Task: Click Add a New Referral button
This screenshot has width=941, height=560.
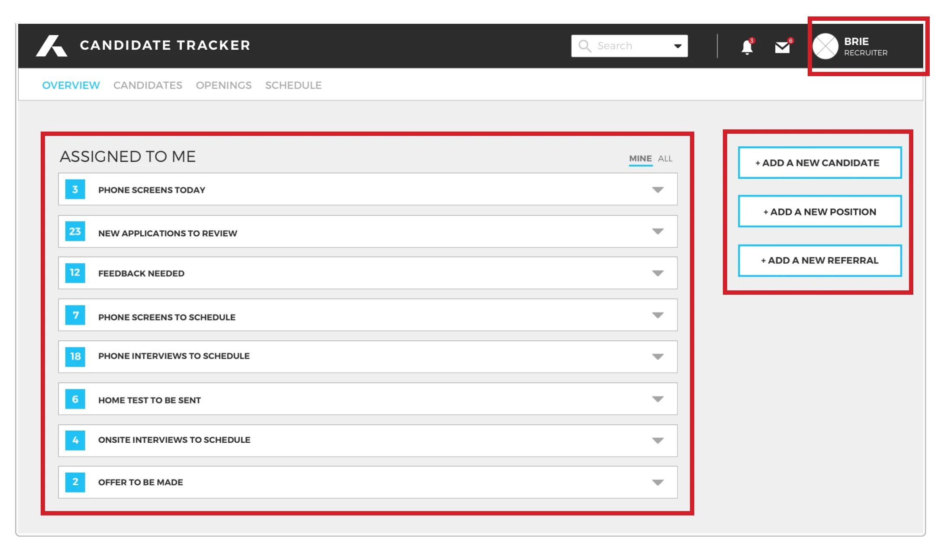Action: [819, 261]
